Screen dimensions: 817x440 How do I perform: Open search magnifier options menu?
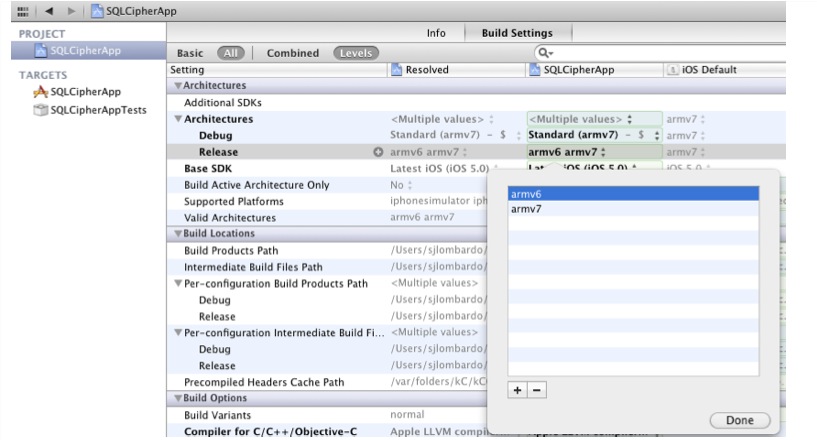pos(546,53)
